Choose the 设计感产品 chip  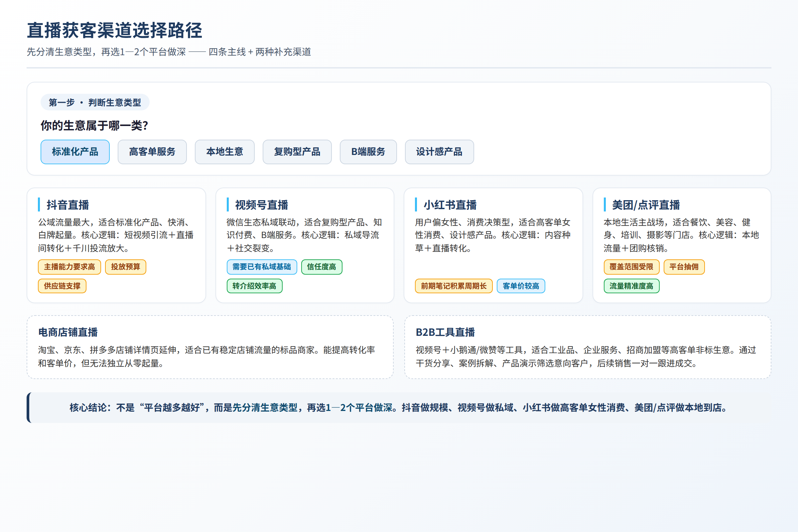point(439,152)
